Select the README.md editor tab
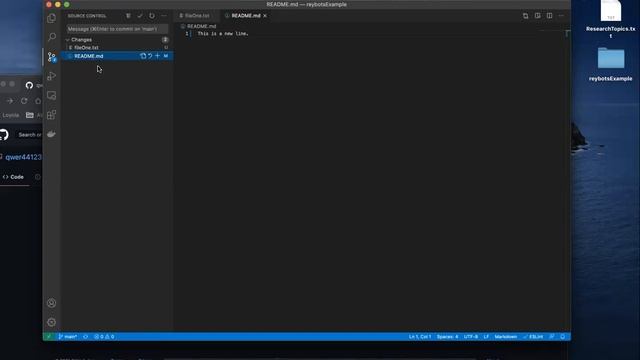The image size is (640, 360). tap(246, 16)
